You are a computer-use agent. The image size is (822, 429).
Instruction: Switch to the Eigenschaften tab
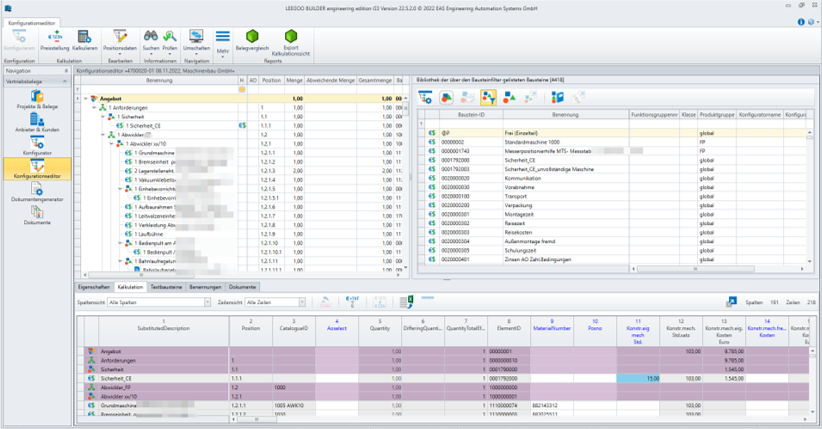coord(93,286)
